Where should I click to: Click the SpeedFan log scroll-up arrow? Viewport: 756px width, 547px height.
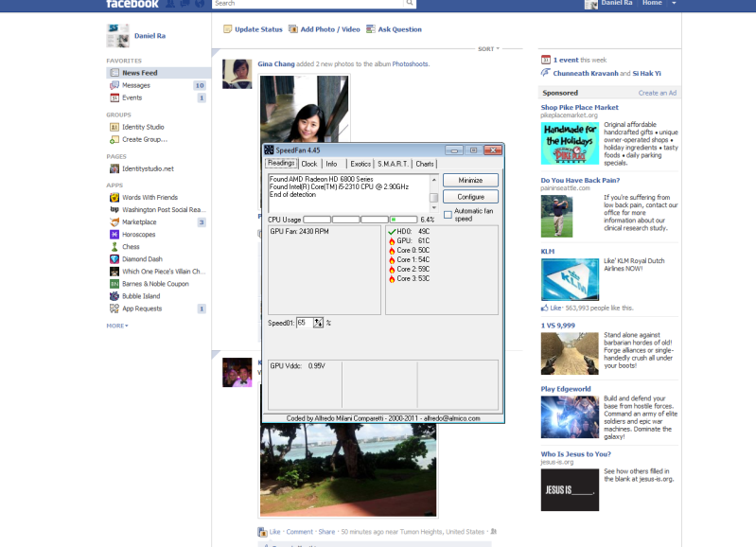coord(434,180)
